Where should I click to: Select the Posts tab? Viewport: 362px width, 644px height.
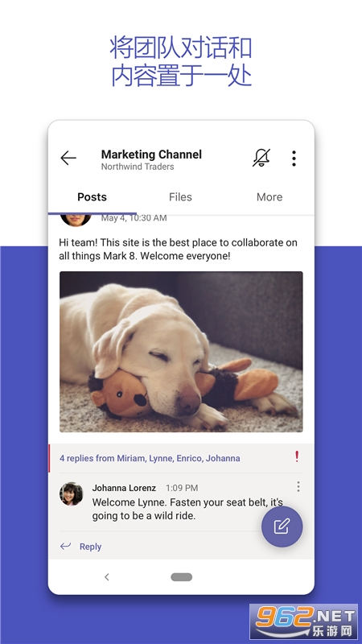(92, 197)
